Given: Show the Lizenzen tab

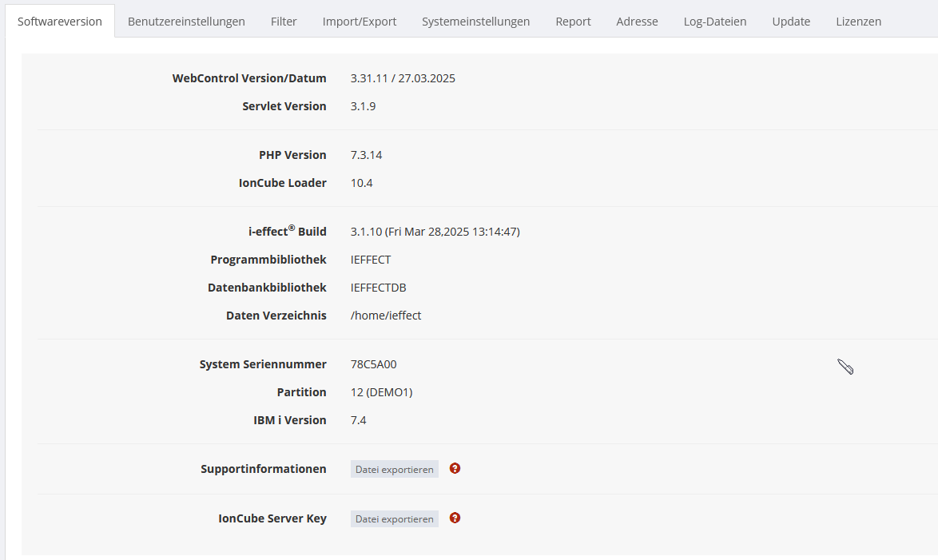Looking at the screenshot, I should click(x=858, y=22).
